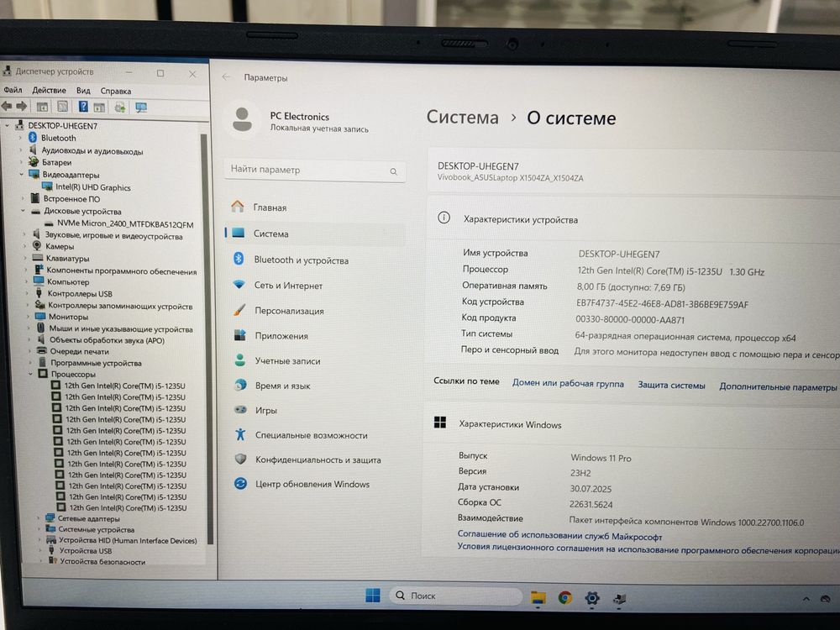Select the first 12th Gen Intel Core i5-1235U entry

pyautogui.click(x=125, y=386)
